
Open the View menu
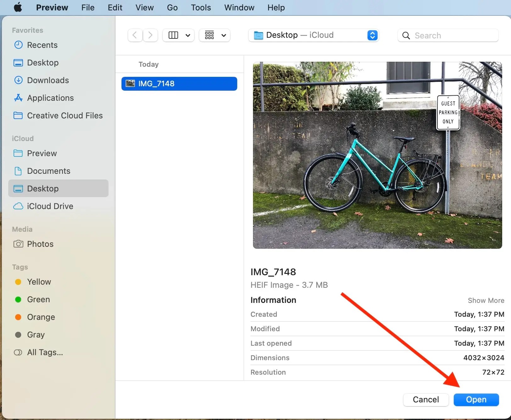point(144,7)
